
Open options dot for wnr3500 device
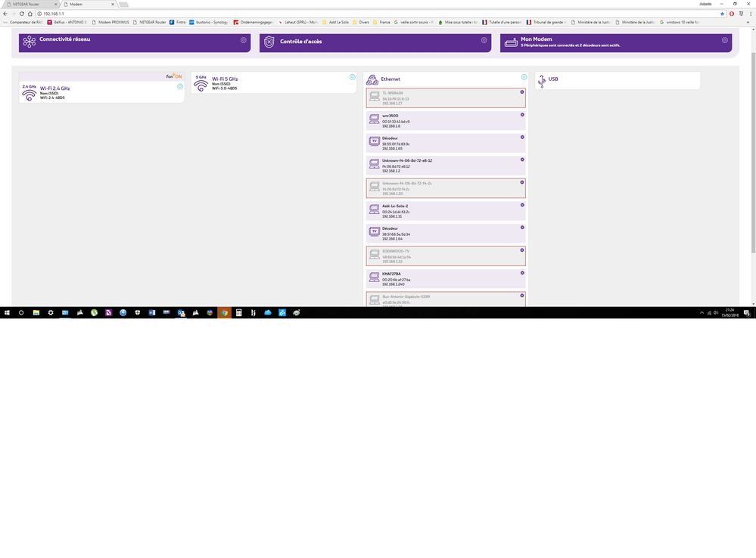522,115
